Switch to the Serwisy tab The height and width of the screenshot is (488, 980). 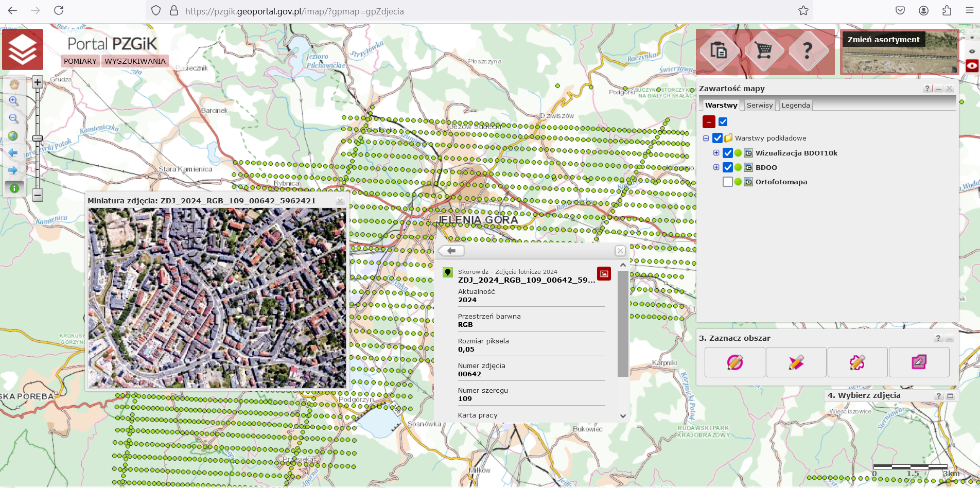point(759,105)
